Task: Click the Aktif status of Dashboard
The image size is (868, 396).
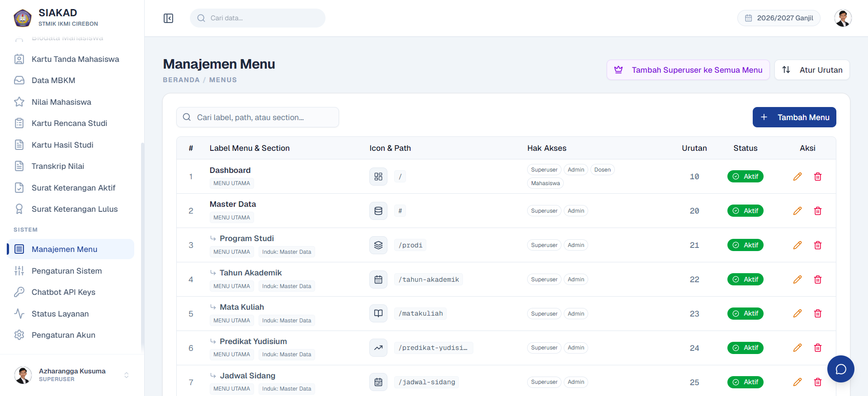Action: pyautogui.click(x=745, y=177)
